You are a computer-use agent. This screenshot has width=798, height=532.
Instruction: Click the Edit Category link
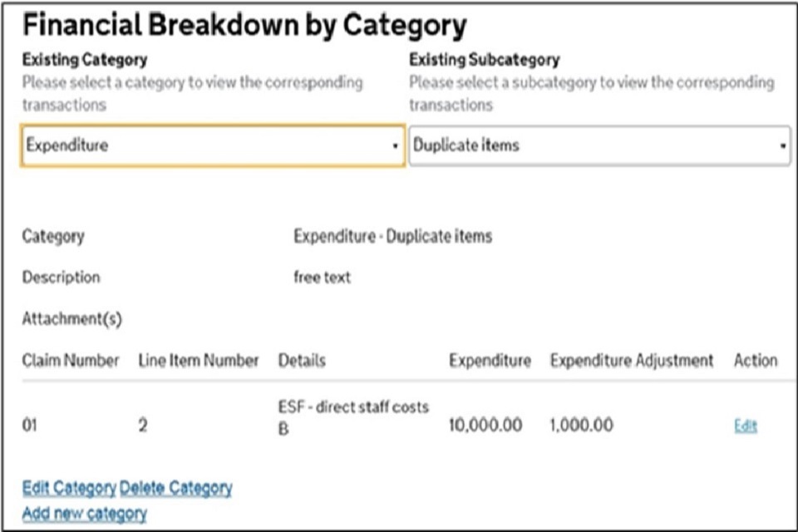[x=69, y=488]
